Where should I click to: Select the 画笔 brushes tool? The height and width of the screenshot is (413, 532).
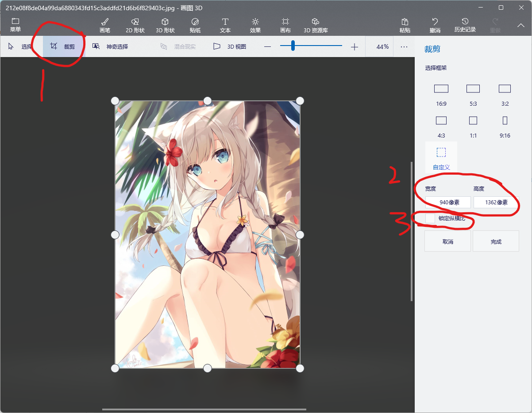point(105,25)
